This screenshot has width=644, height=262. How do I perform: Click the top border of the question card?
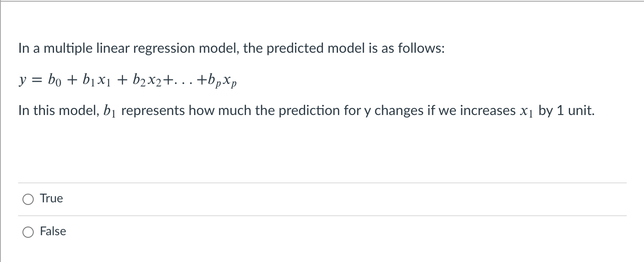tap(322, 2)
